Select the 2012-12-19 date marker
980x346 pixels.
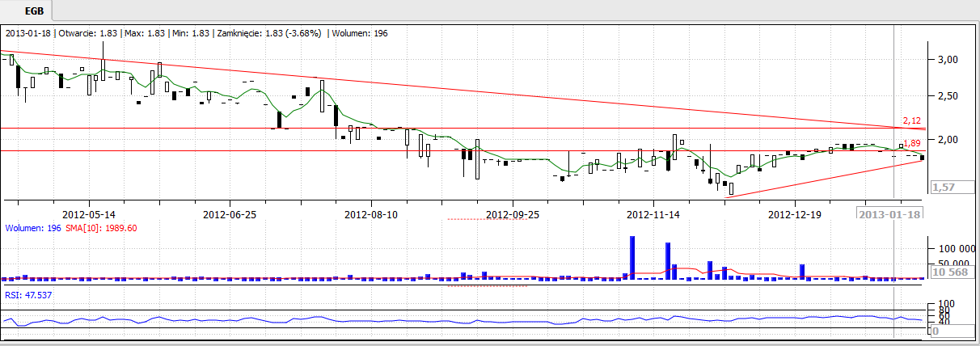[795, 214]
